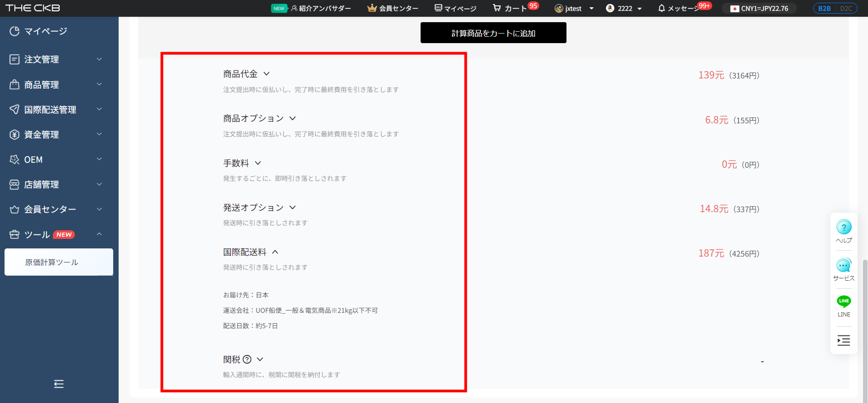
Task: Click the Japan flag icon
Action: 734,9
